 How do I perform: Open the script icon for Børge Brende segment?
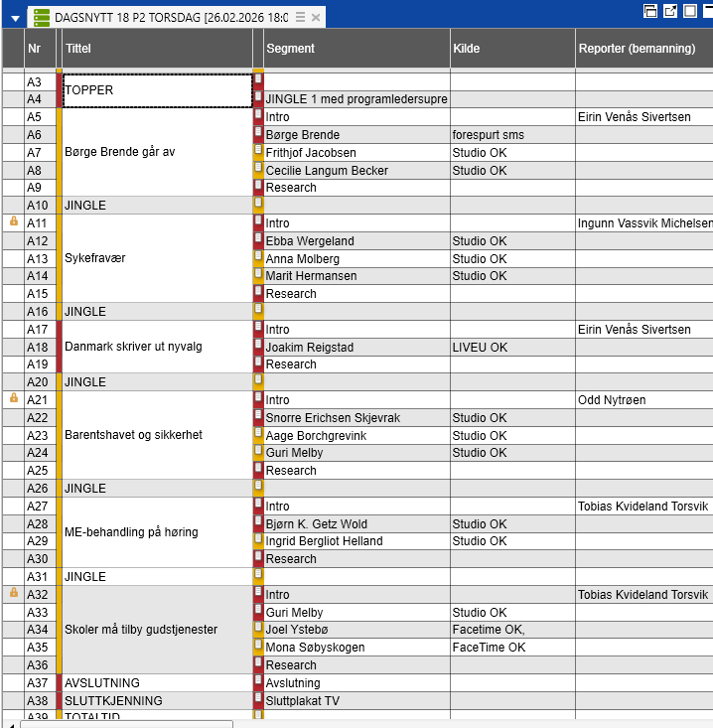[x=258, y=135]
